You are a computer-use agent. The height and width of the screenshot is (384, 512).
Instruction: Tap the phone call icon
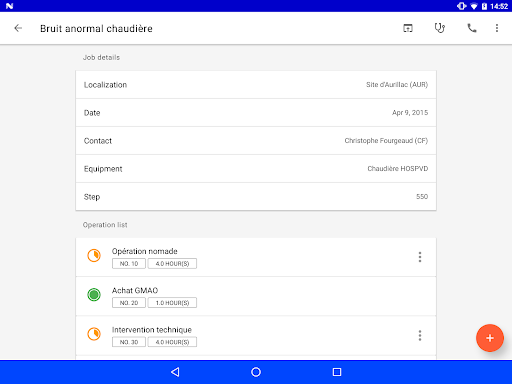[x=472, y=28]
